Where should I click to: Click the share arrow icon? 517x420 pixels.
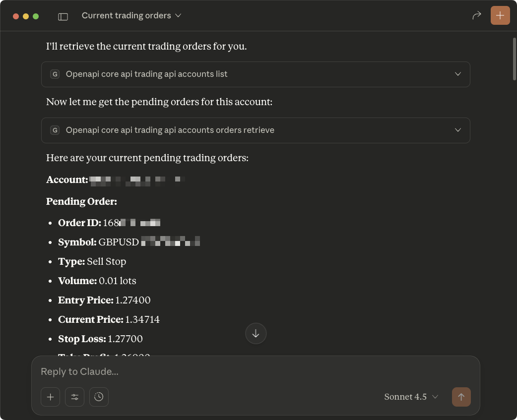pos(476,16)
